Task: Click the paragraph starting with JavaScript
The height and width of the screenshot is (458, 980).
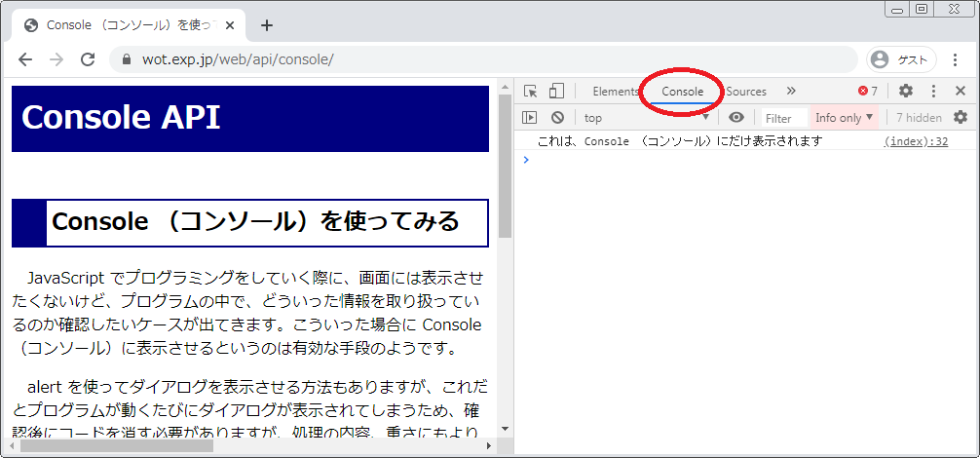Action: (x=247, y=313)
